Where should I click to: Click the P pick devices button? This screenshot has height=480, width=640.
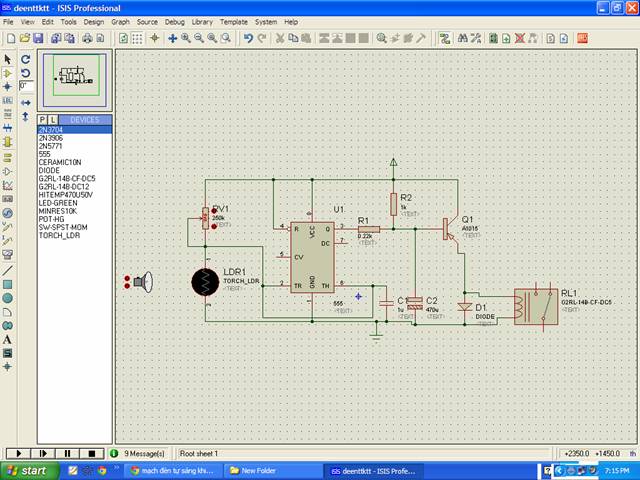42,120
